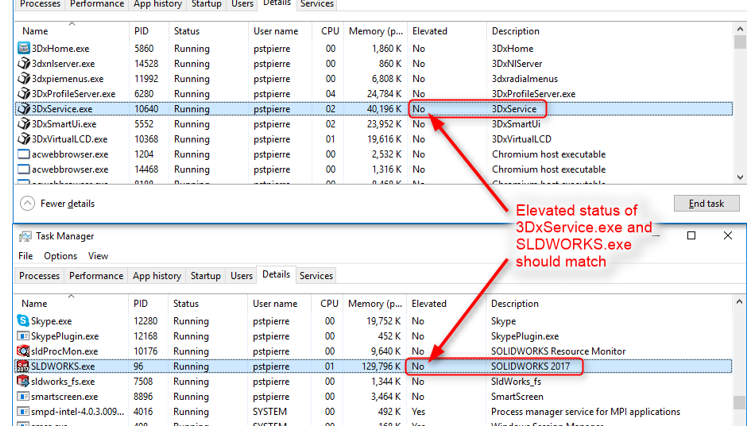756x426 pixels.
Task: Switch to App history tab in lower Task Manager
Action: point(157,276)
